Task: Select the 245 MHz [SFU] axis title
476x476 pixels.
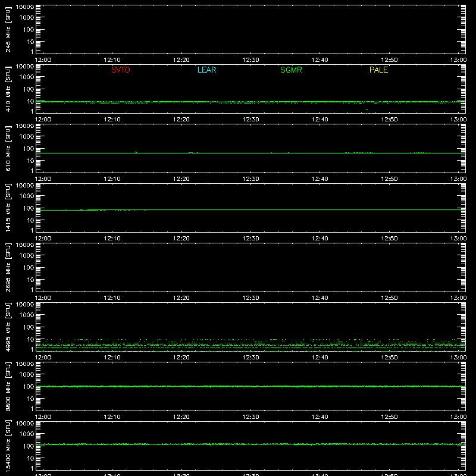Action: [8, 29]
